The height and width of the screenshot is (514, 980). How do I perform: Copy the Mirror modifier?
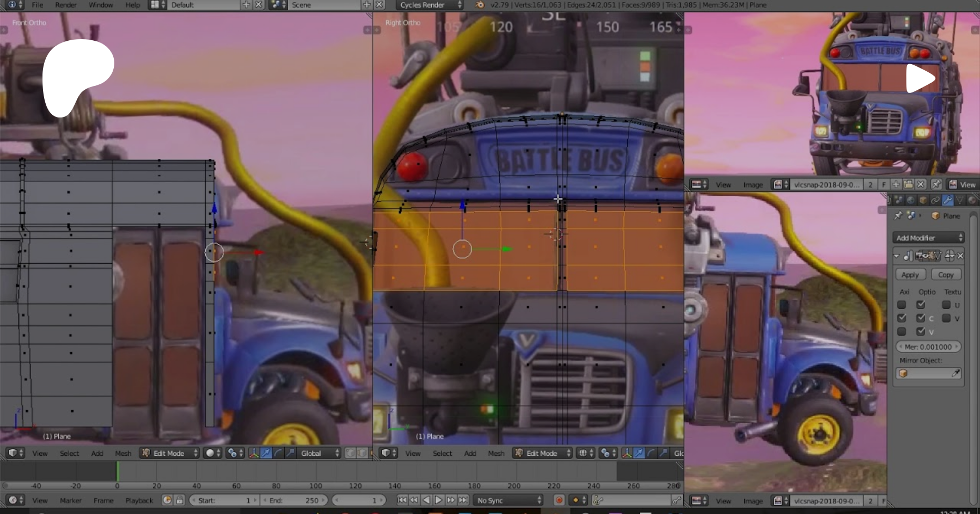[947, 274]
